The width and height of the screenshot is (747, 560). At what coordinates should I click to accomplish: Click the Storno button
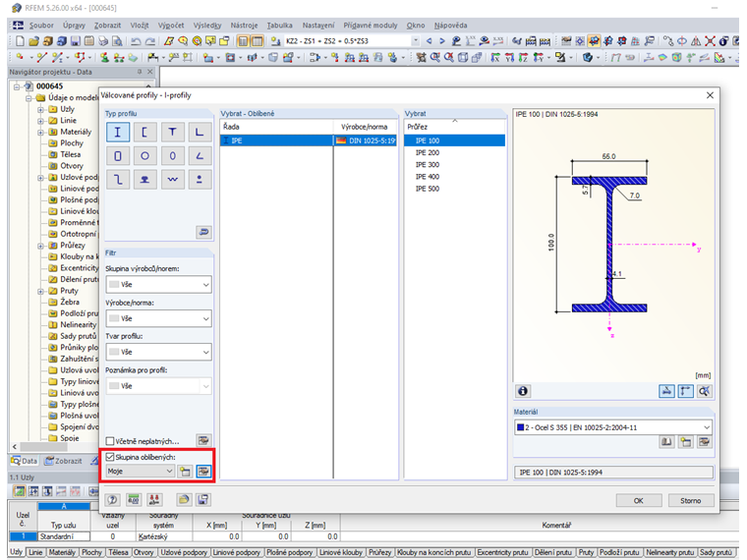click(x=690, y=500)
